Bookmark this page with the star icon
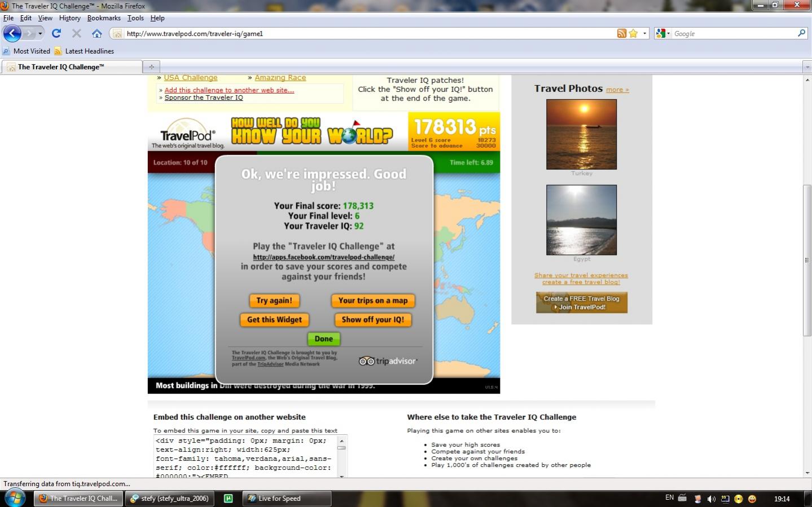The width and height of the screenshot is (812, 507). tap(633, 34)
